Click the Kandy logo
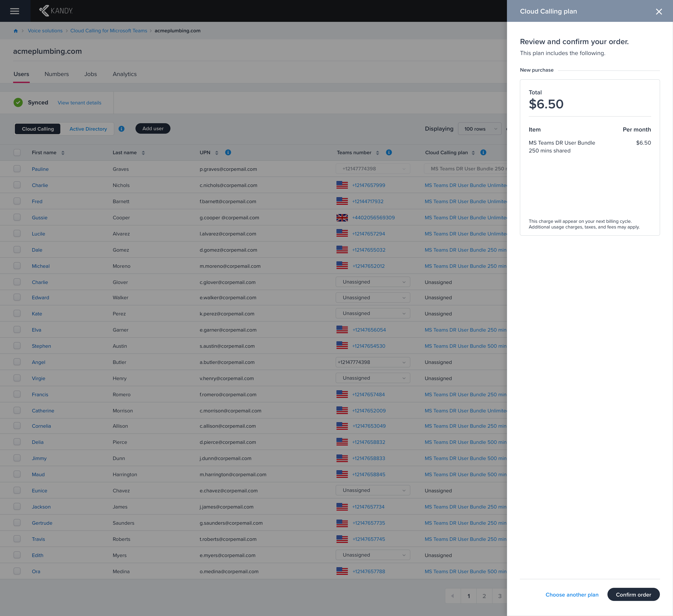 click(x=56, y=11)
